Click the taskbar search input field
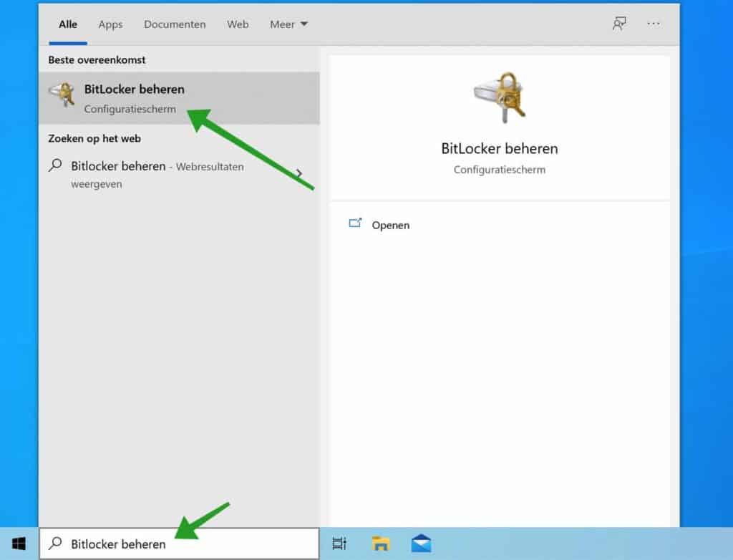733x560 pixels. 143,543
